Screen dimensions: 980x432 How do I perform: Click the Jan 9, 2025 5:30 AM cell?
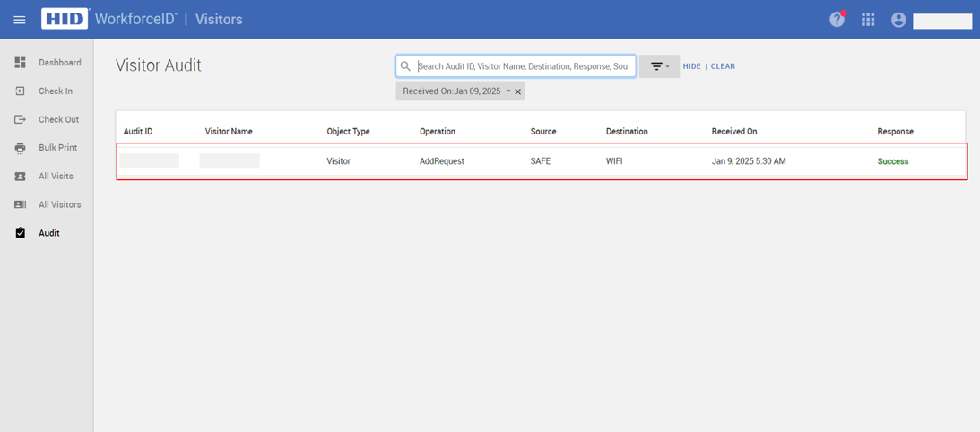tap(749, 161)
